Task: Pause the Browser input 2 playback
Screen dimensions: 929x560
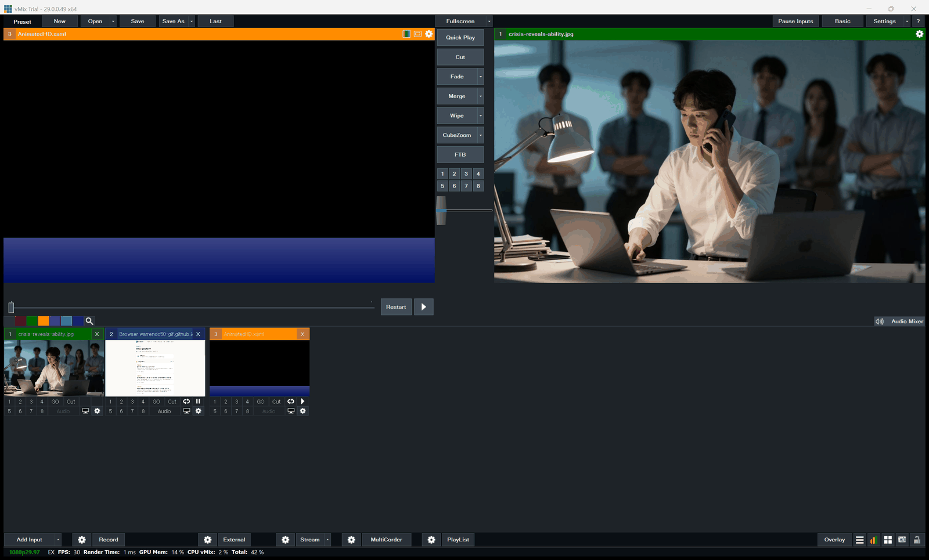Action: 198,402
